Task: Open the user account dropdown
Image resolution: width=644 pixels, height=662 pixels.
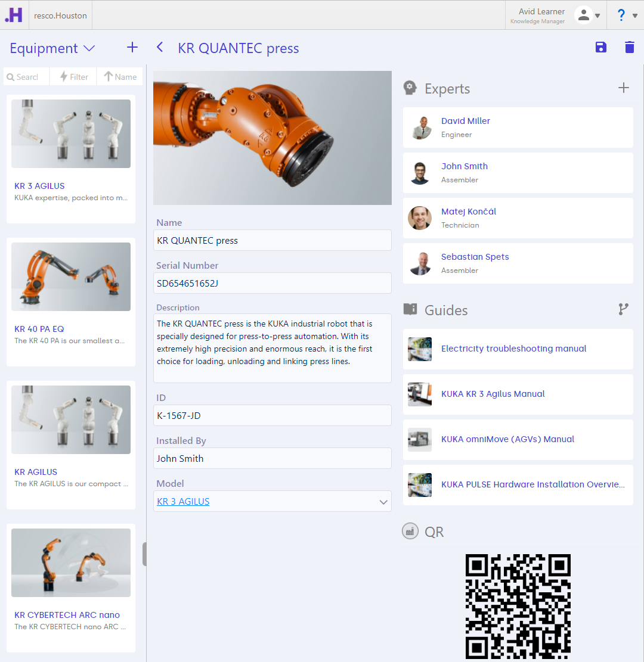Action: coord(587,15)
